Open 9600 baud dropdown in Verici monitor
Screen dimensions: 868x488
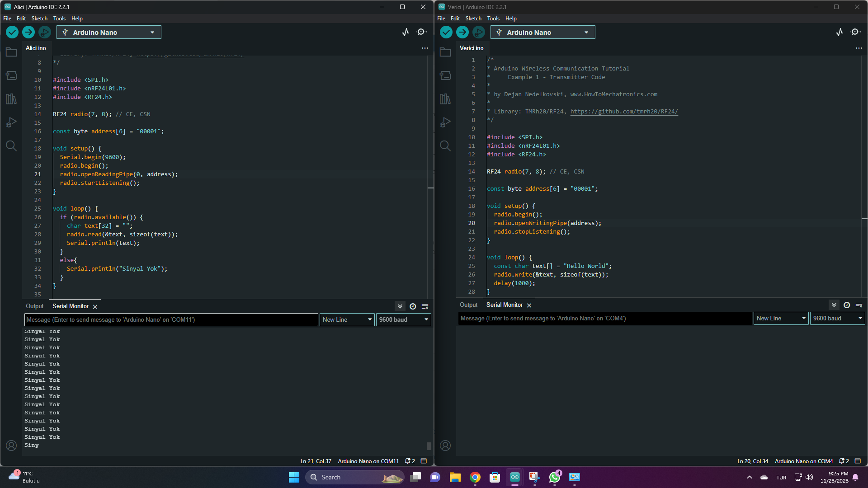838,318
